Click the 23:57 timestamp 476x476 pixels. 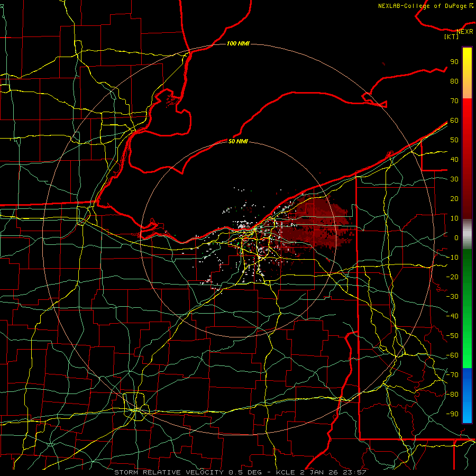coord(354,472)
